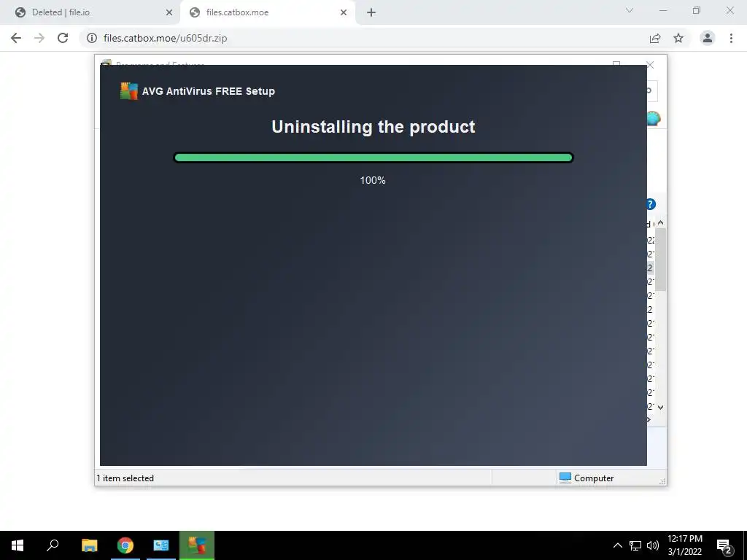Open volume control tray icon
The image size is (747, 560).
pyautogui.click(x=653, y=545)
